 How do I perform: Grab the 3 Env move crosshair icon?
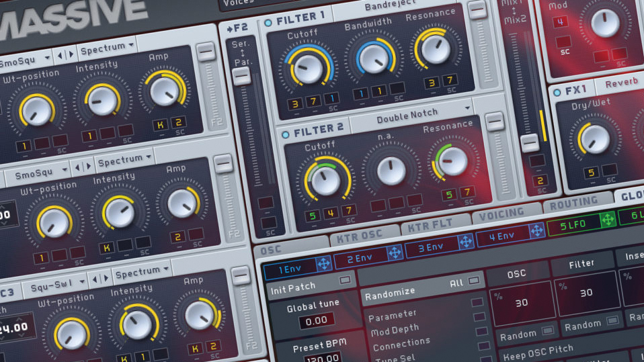466,242
